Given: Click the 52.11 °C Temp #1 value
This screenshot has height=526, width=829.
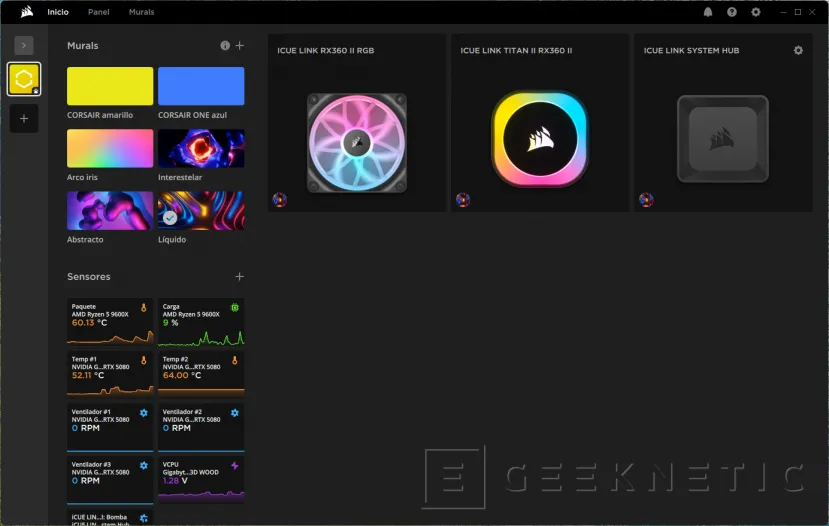Looking at the screenshot, I should pos(88,375).
